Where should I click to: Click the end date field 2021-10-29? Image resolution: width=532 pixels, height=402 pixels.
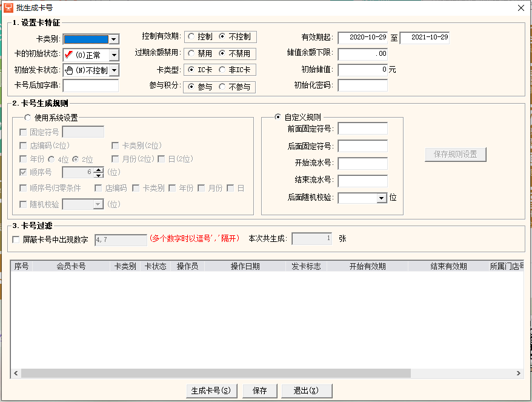point(424,38)
